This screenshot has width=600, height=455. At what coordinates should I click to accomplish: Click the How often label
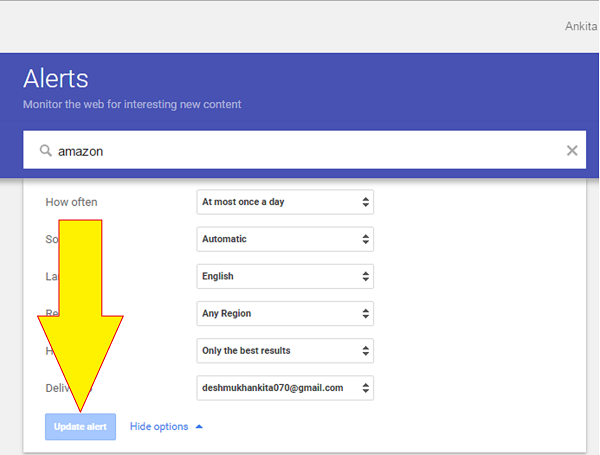(71, 202)
